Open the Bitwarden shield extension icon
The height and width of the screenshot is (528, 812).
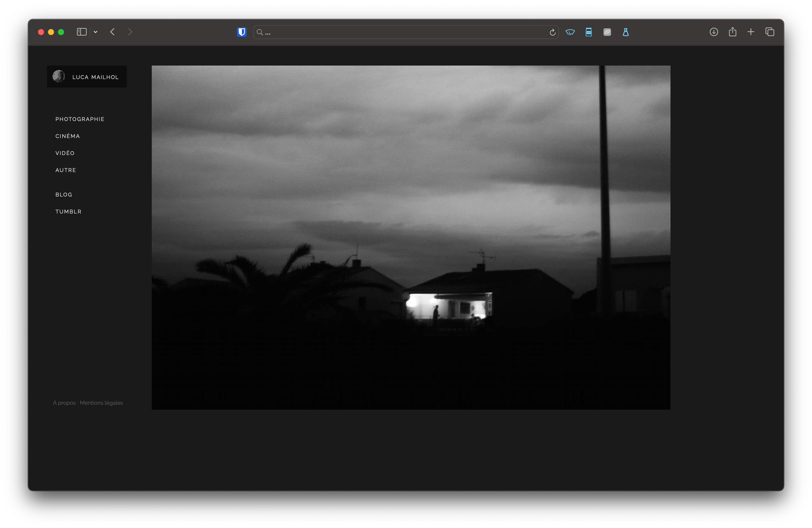[242, 32]
